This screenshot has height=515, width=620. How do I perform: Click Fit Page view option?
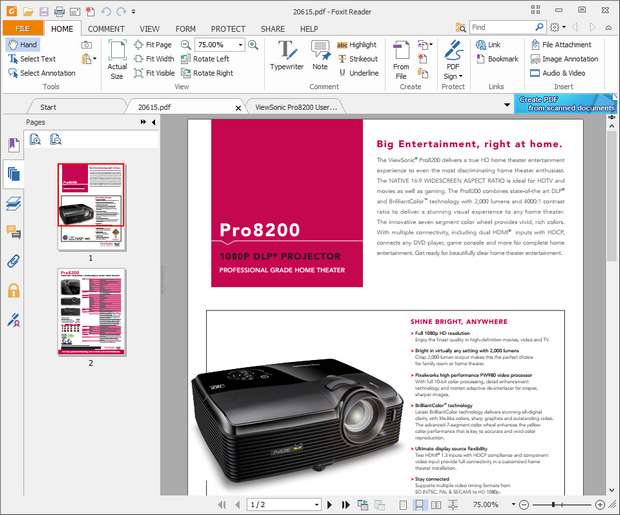click(x=153, y=44)
